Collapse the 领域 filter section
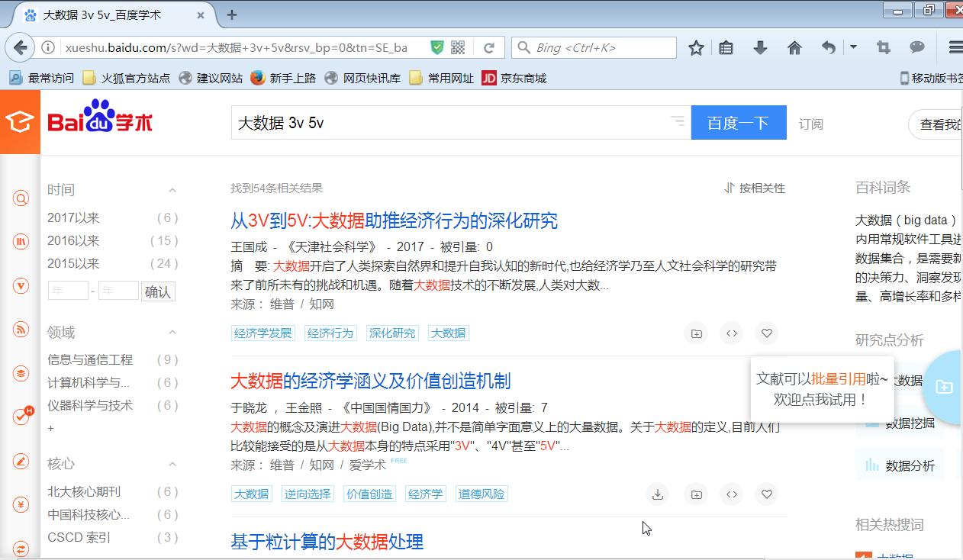963x560 pixels. click(x=172, y=333)
